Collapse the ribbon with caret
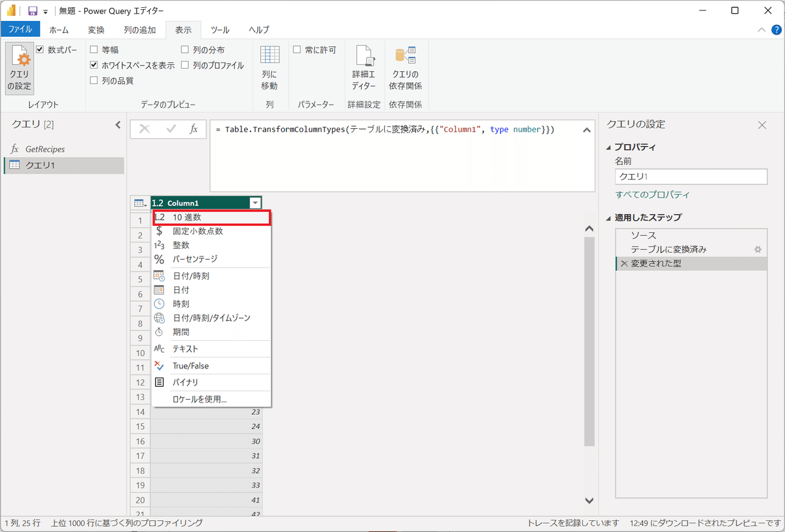 point(761,29)
